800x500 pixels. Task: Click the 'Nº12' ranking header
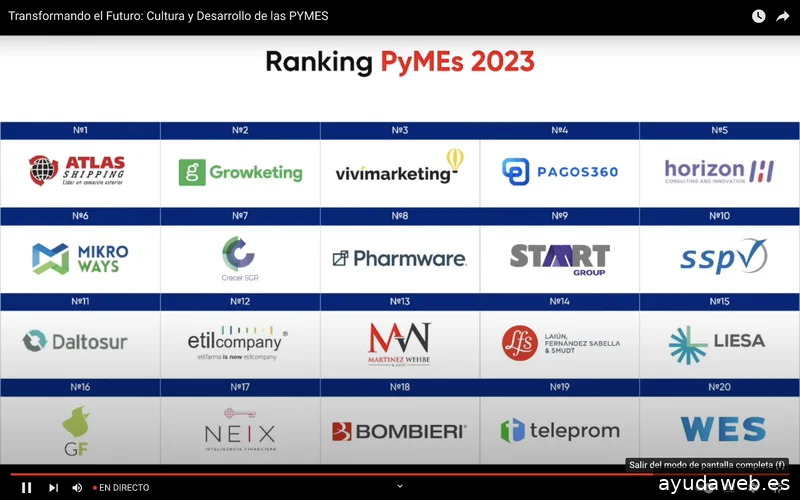pyautogui.click(x=240, y=302)
